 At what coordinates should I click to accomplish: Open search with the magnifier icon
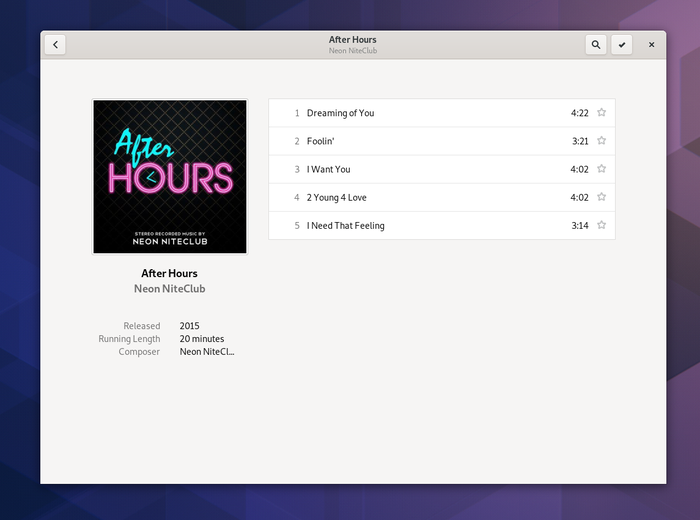click(596, 44)
